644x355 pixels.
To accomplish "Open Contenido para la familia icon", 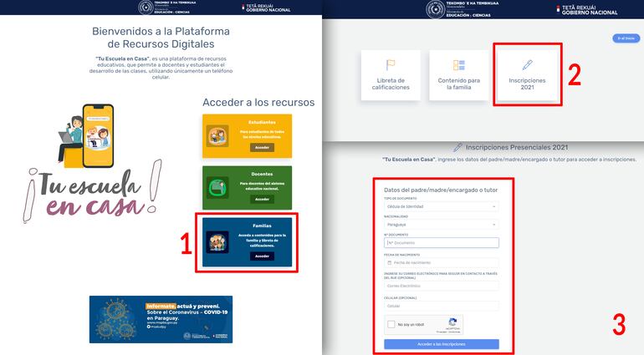I will 458,64.
